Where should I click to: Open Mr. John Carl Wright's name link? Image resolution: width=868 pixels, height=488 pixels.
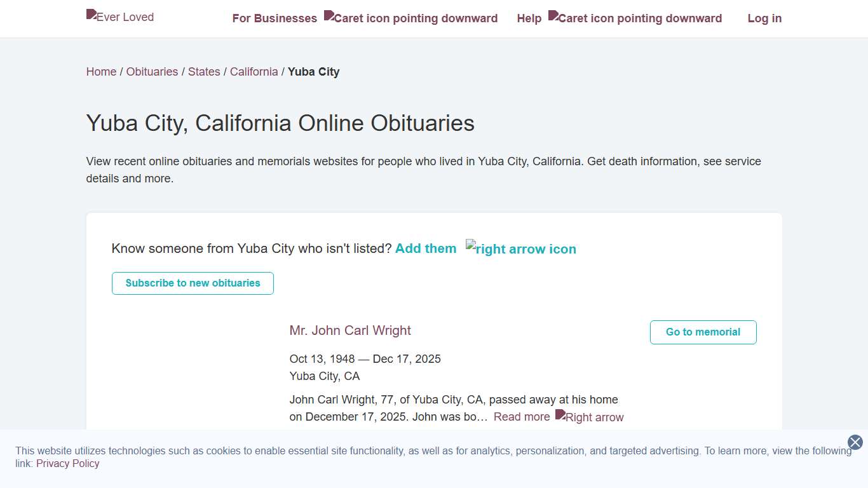coord(350,330)
